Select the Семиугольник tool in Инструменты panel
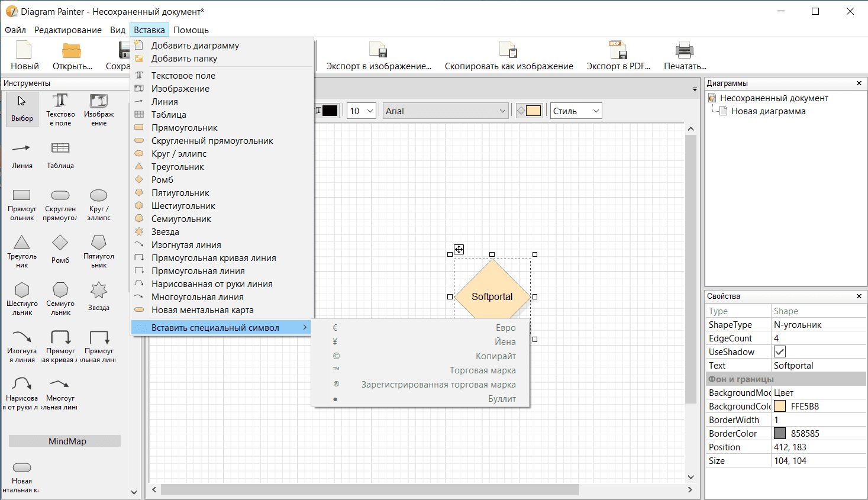Viewport: 868px width, 500px height. [60, 299]
